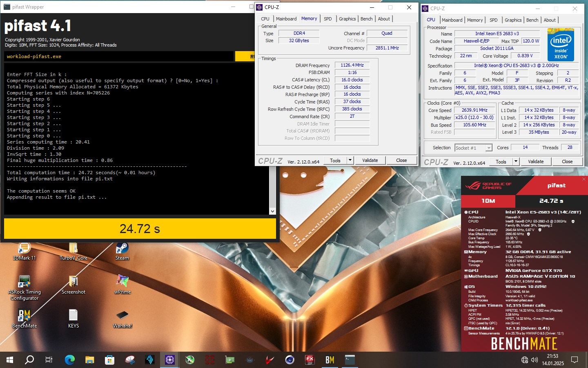The height and width of the screenshot is (368, 588).
Task: Click pifast console scrollbar down arrow
Action: [x=272, y=211]
